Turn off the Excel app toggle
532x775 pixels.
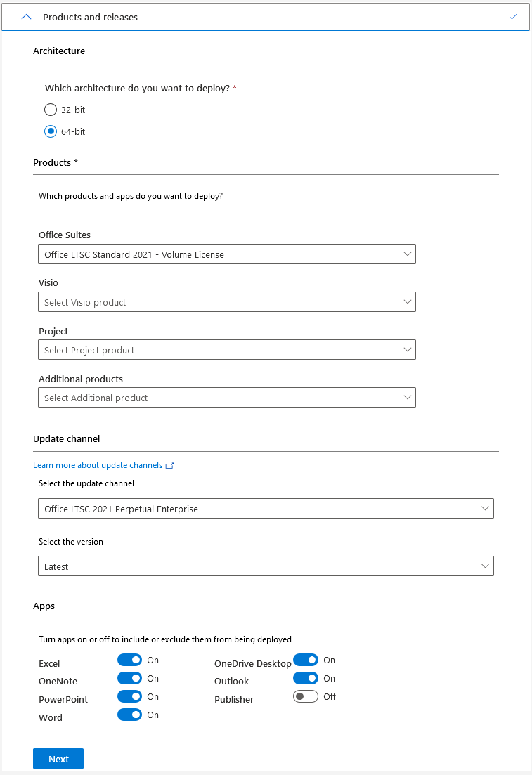129,660
